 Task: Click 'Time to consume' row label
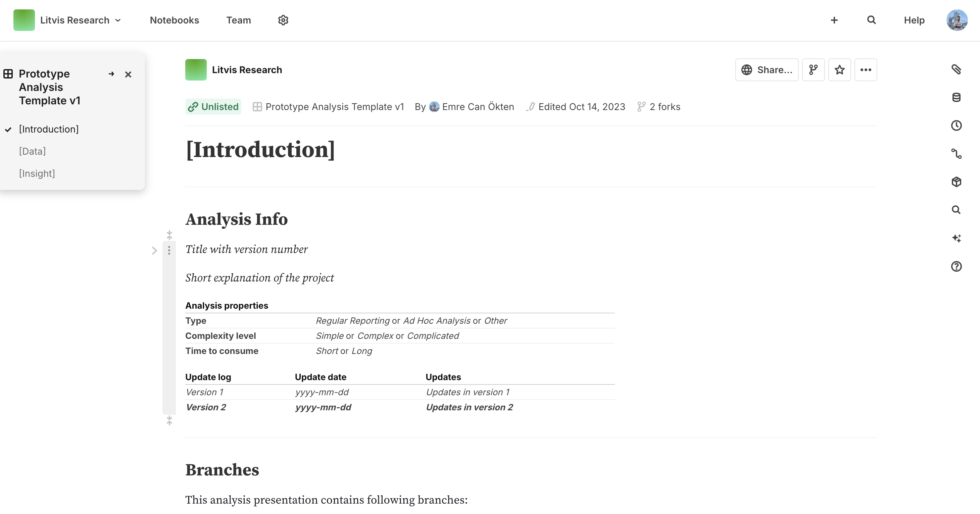coord(222,351)
